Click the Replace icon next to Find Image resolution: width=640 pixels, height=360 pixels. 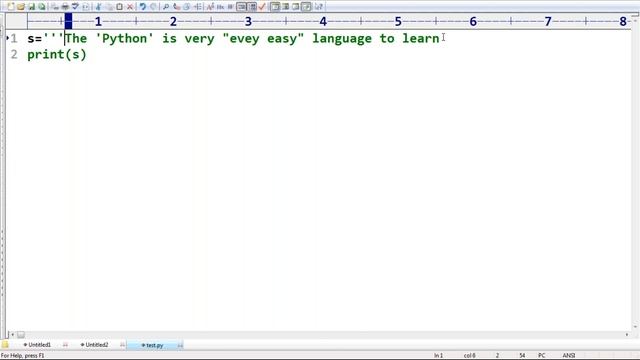(x=176, y=7)
